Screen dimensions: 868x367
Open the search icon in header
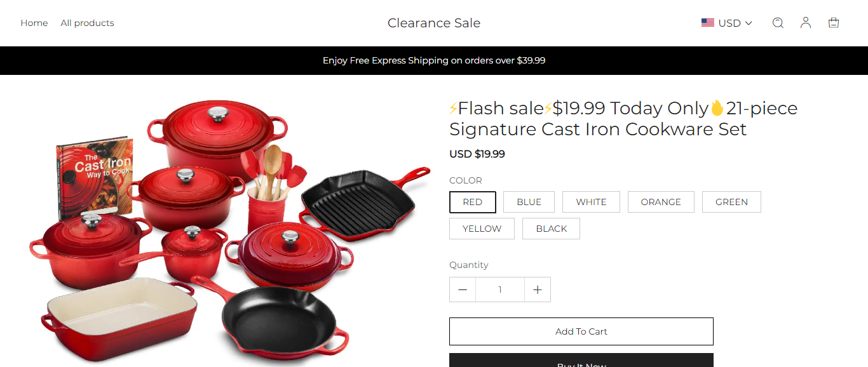tap(778, 23)
